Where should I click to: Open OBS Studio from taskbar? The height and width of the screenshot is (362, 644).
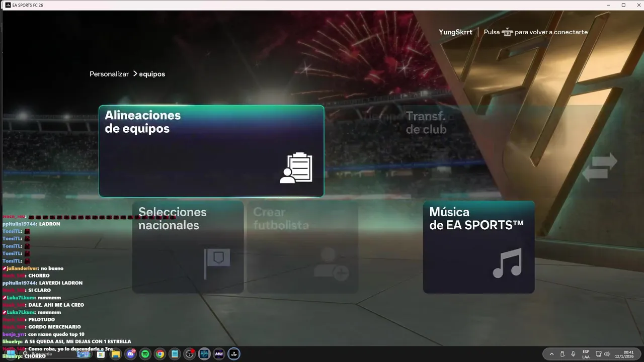[x=189, y=354]
